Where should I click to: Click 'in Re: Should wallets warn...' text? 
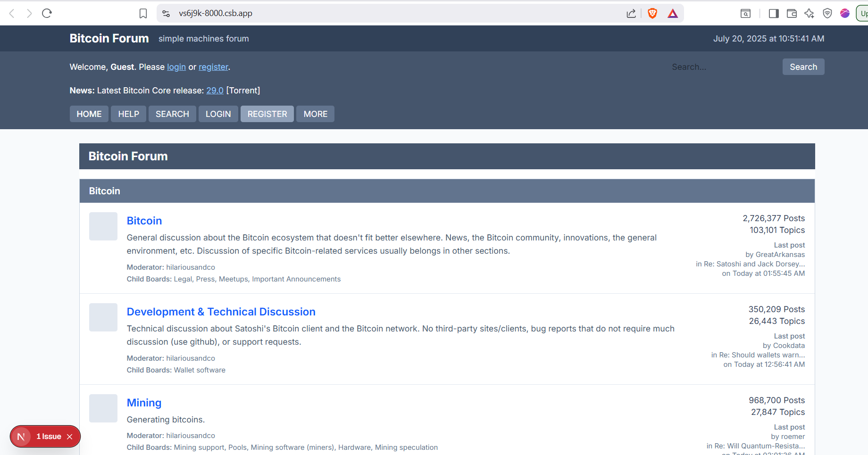point(758,355)
